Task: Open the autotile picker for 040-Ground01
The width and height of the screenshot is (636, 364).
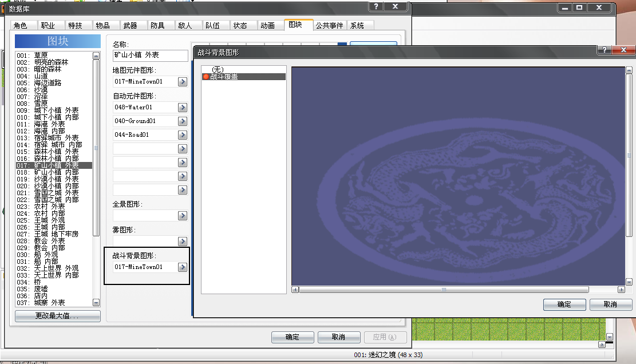Action: (x=183, y=121)
